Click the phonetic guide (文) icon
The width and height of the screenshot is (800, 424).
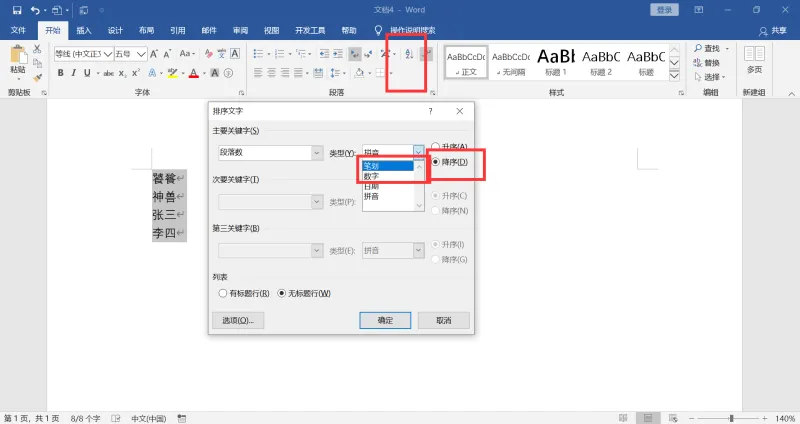coord(221,54)
